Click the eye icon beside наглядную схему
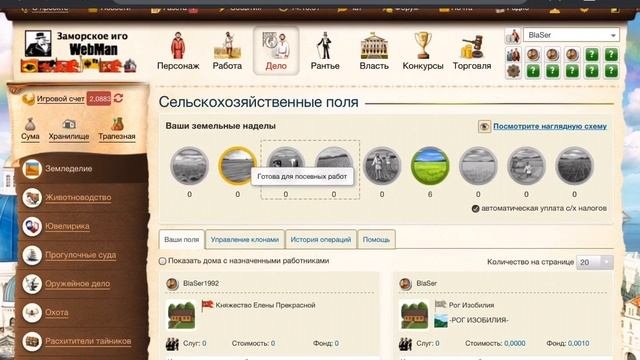 484,127
